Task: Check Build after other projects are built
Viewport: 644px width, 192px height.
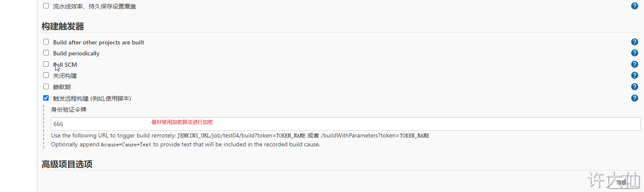Action: click(46, 42)
